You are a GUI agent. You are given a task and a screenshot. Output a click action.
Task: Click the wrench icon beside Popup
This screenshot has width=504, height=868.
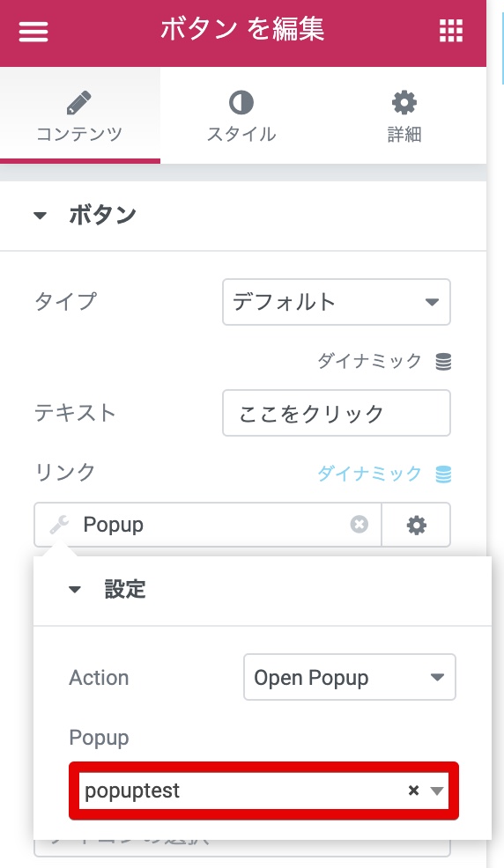(x=59, y=524)
